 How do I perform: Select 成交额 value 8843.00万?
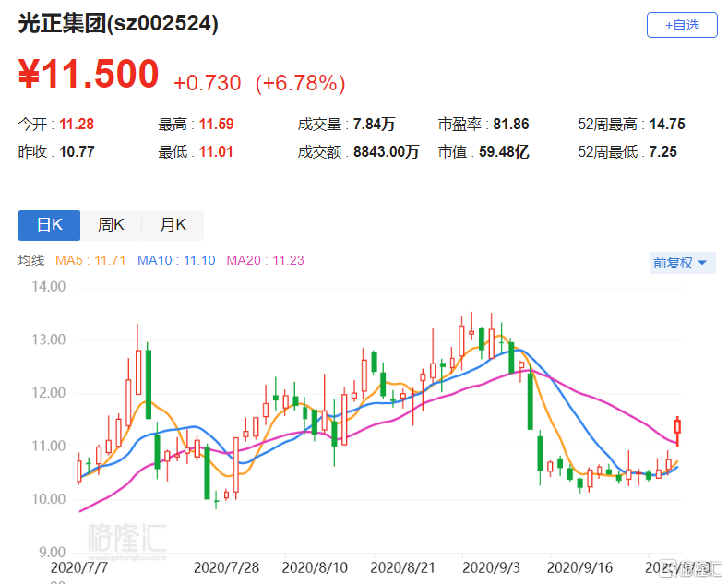pyautogui.click(x=386, y=151)
